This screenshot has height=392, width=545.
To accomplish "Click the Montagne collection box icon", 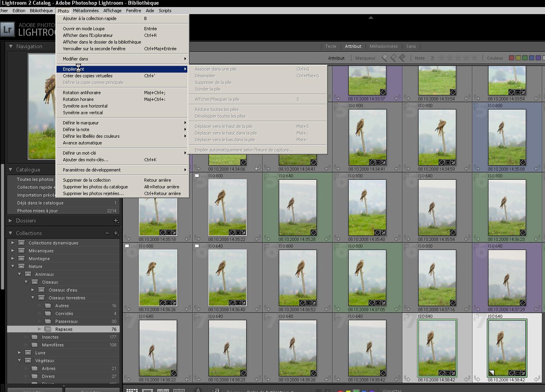I will tap(21, 259).
